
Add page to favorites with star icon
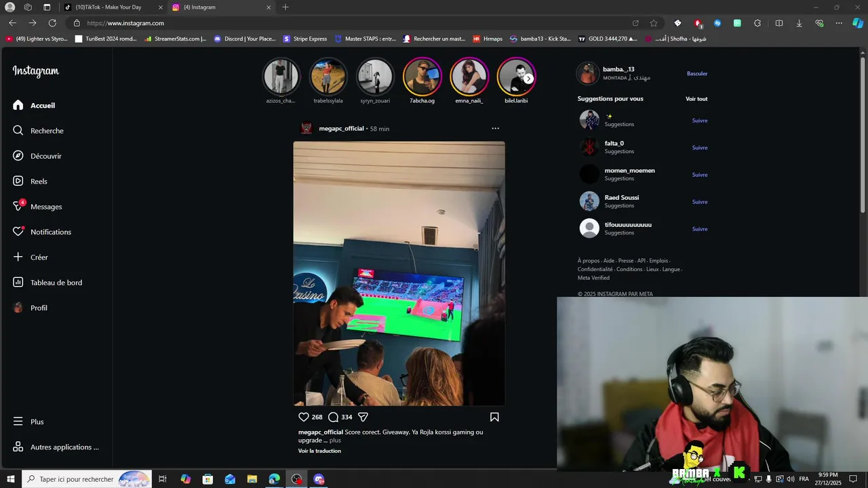(x=654, y=23)
